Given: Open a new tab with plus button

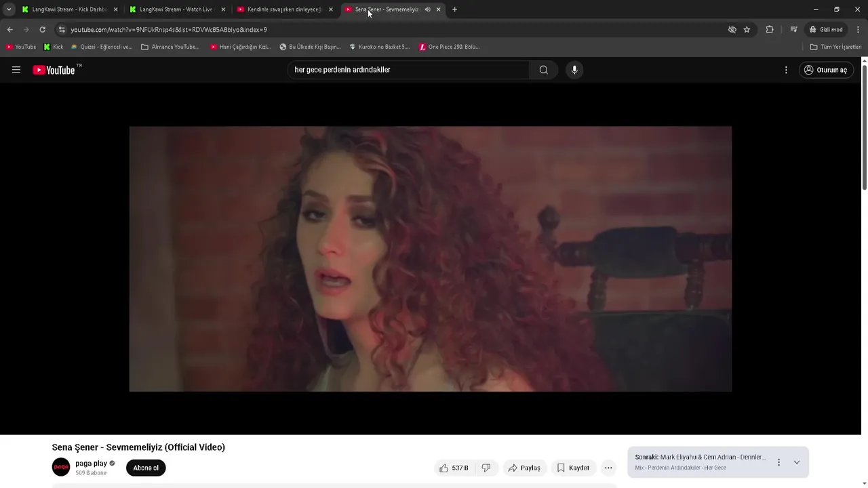Looking at the screenshot, I should (454, 9).
